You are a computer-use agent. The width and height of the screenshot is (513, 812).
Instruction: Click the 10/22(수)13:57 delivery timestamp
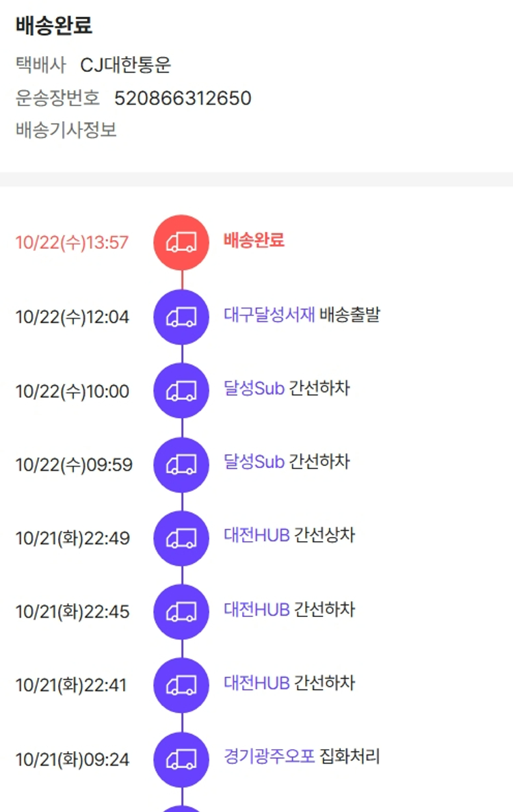(x=72, y=243)
